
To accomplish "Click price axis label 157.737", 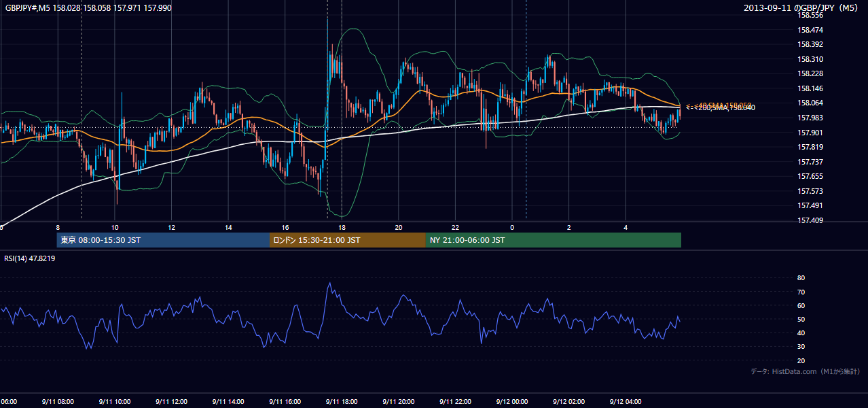I will [x=810, y=162].
